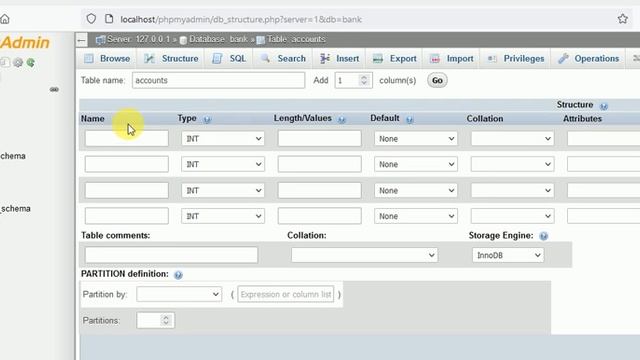The width and height of the screenshot is (640, 360).
Task: Click the Table name input field
Action: [x=218, y=80]
